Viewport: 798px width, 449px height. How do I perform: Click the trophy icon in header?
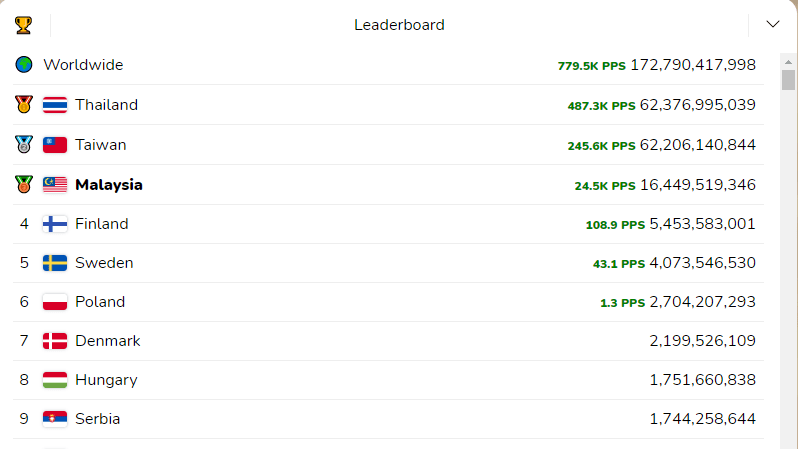coord(24,25)
